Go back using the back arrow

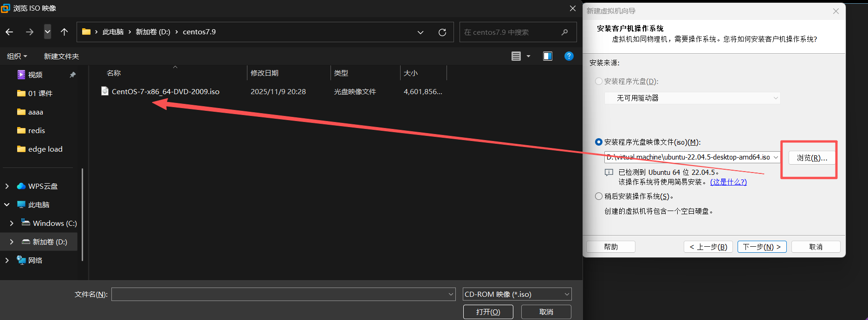point(9,32)
